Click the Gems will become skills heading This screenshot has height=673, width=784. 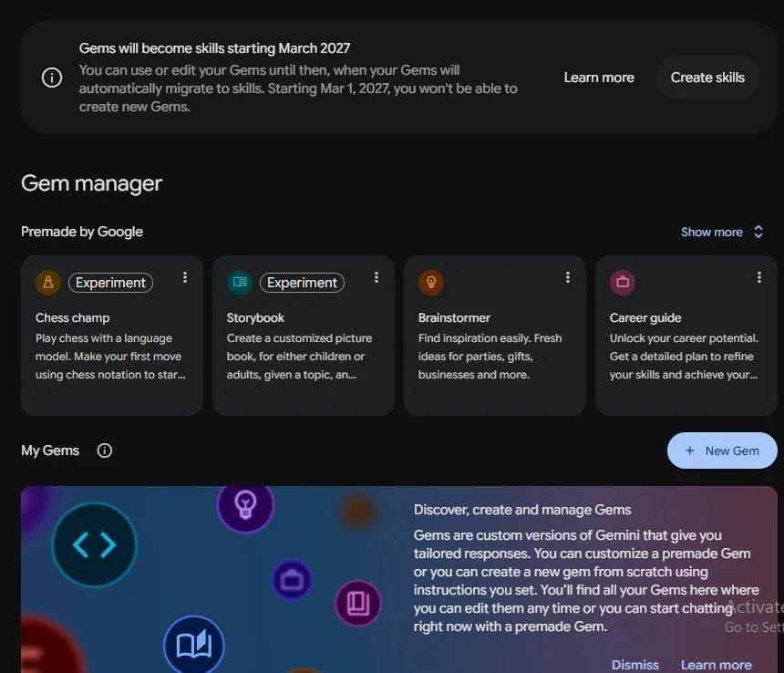pyautogui.click(x=214, y=48)
